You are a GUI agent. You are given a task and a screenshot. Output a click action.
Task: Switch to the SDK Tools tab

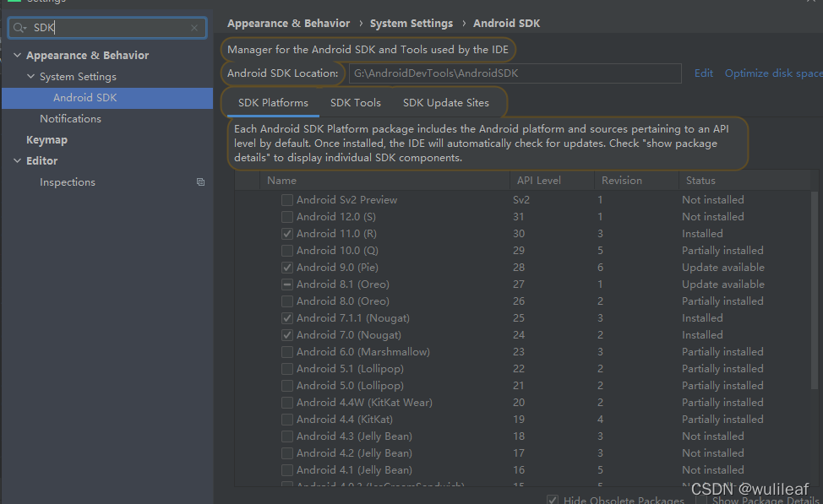[355, 103]
